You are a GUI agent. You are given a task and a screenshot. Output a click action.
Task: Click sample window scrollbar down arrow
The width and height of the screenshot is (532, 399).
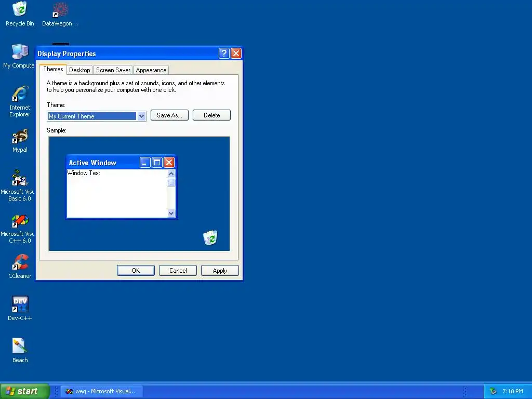[x=171, y=213]
